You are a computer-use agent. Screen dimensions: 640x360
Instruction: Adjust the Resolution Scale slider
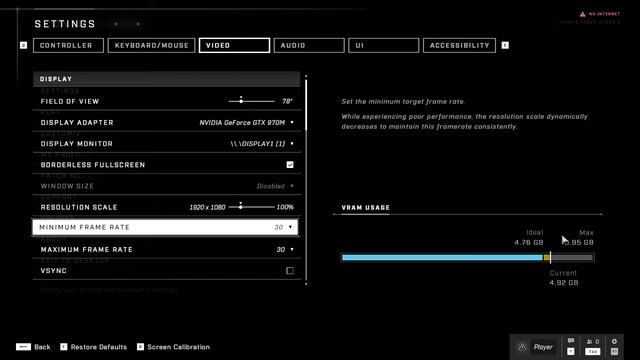[x=251, y=207]
